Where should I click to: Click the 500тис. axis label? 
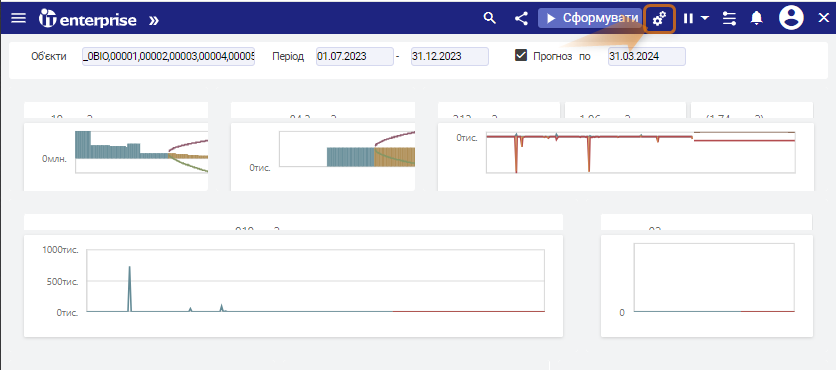pos(61,281)
